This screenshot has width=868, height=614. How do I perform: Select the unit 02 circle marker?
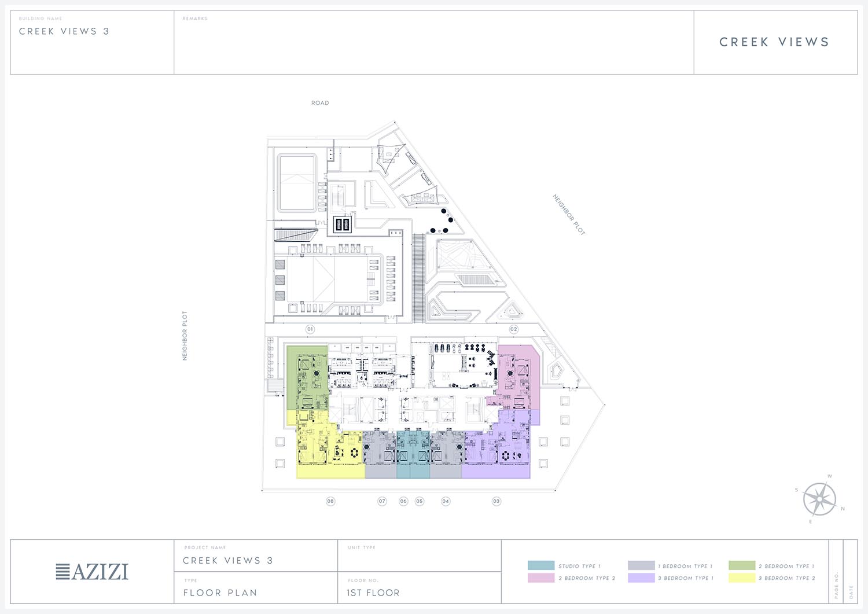[513, 329]
